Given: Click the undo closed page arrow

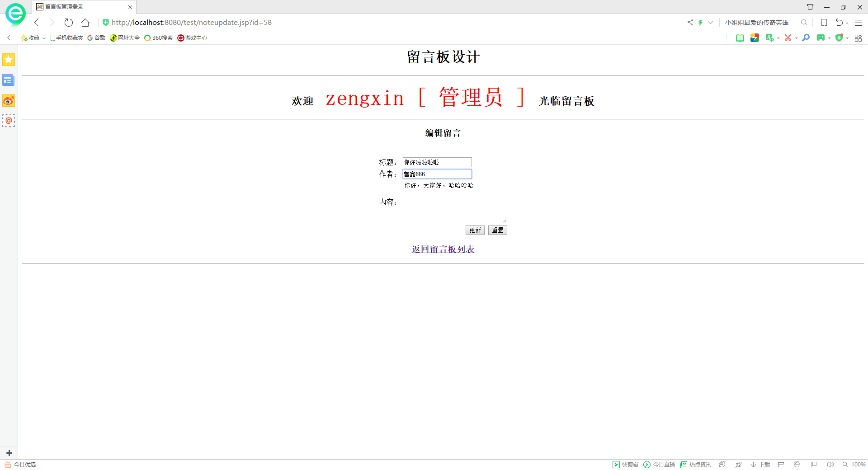Looking at the screenshot, I should click(839, 22).
